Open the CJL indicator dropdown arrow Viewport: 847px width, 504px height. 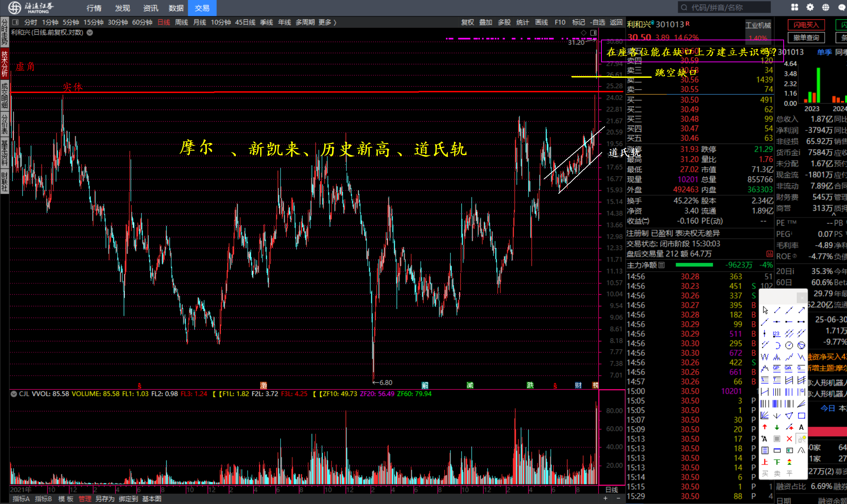tap(14, 394)
